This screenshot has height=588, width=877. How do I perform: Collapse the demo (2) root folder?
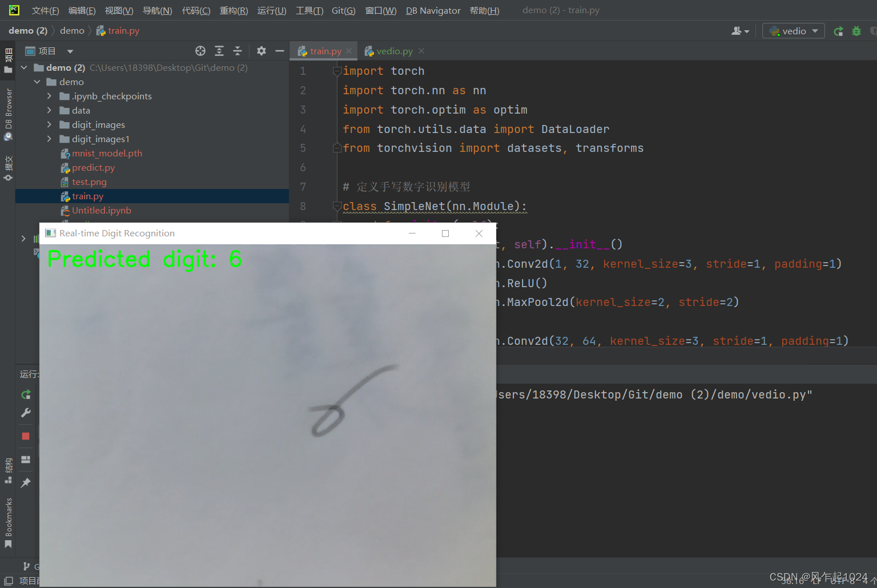(24, 67)
